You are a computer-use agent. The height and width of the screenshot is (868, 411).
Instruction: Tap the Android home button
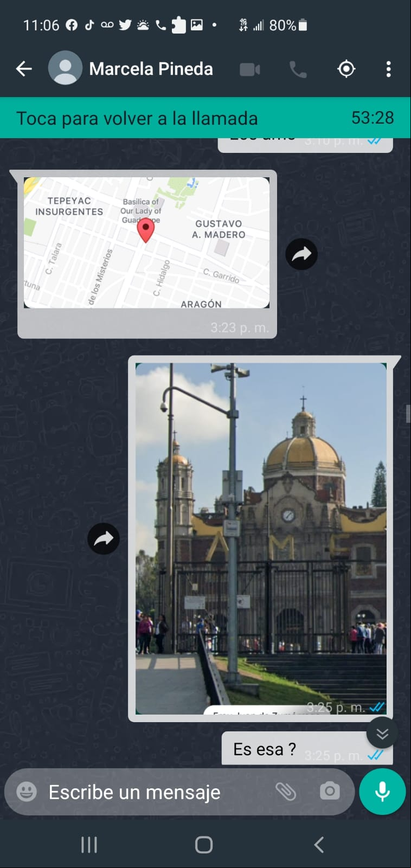204,844
